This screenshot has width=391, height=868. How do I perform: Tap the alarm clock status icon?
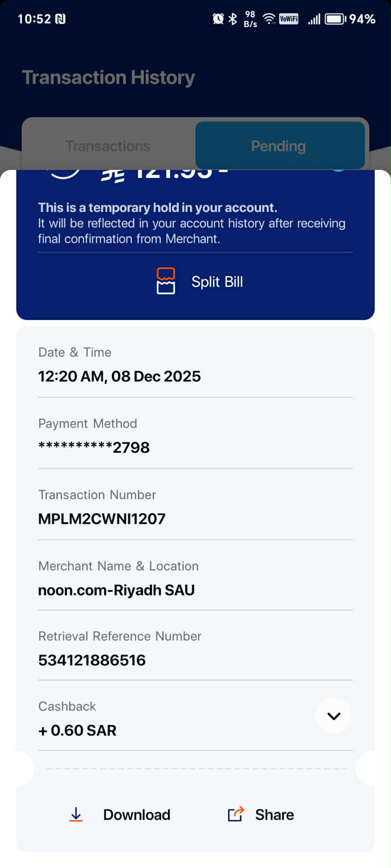[x=218, y=19]
